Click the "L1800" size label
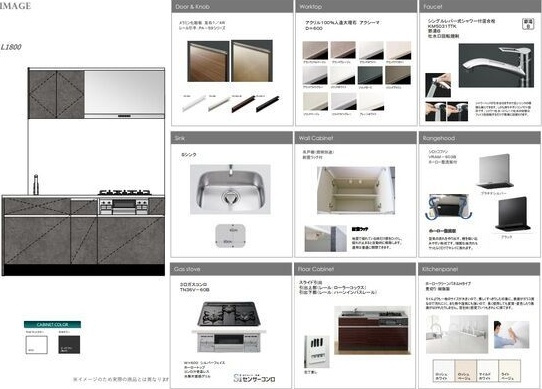542x389 pixels. coord(11,47)
